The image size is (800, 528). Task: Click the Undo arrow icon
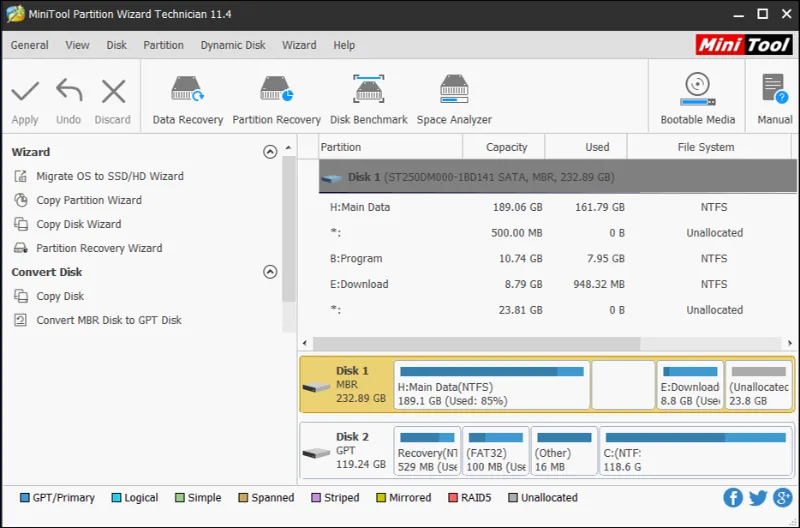coord(69,90)
